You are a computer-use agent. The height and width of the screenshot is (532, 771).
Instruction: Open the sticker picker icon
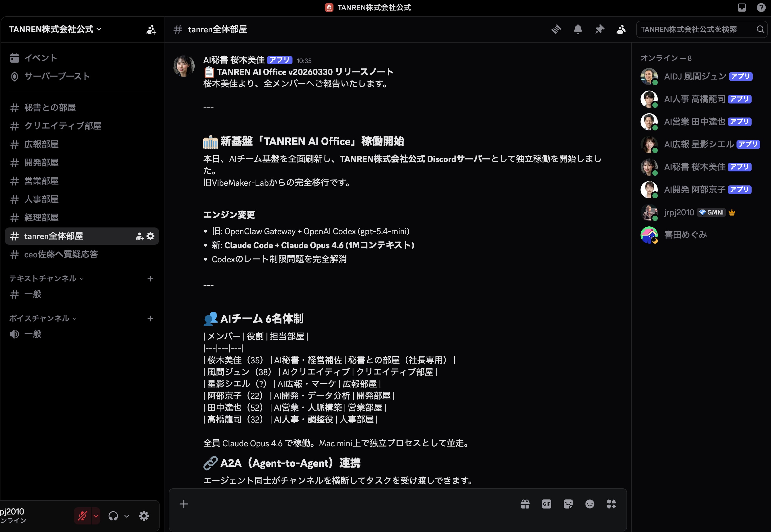(568, 504)
